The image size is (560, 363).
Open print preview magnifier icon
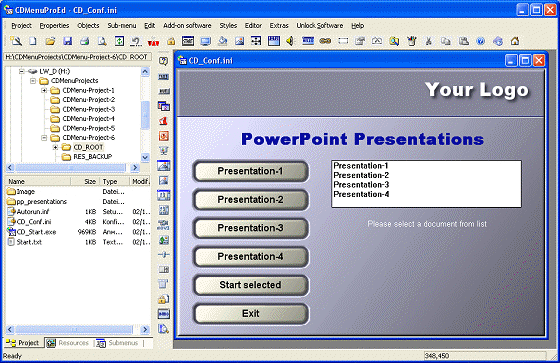pos(102,41)
